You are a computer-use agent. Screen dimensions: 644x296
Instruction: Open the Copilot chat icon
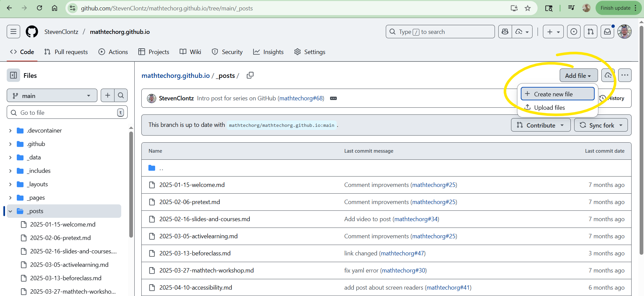pyautogui.click(x=505, y=32)
